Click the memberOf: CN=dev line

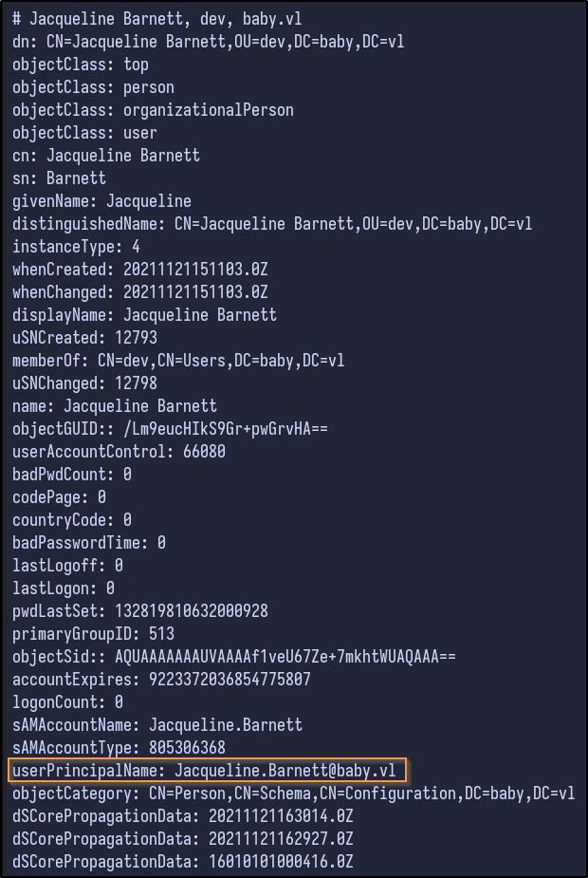coord(178,360)
